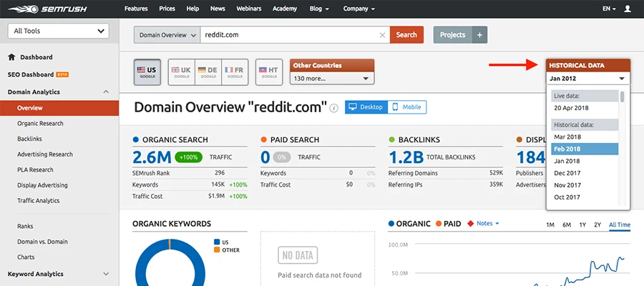644x286 pixels.
Task: Switch to Mobile data view
Action: (x=406, y=107)
